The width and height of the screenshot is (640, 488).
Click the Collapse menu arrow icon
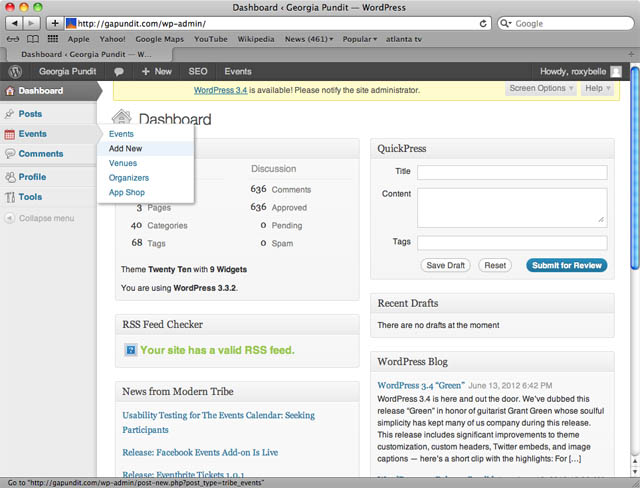tap(10, 218)
